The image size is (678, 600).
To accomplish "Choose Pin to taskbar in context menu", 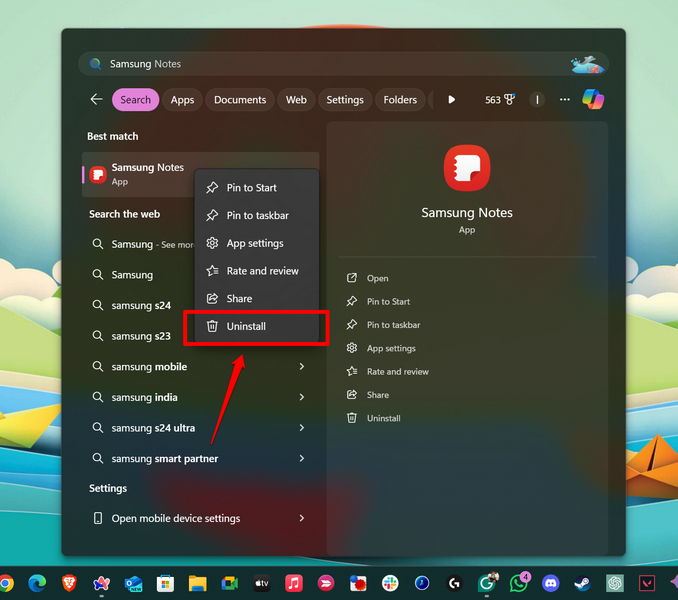I will (256, 215).
